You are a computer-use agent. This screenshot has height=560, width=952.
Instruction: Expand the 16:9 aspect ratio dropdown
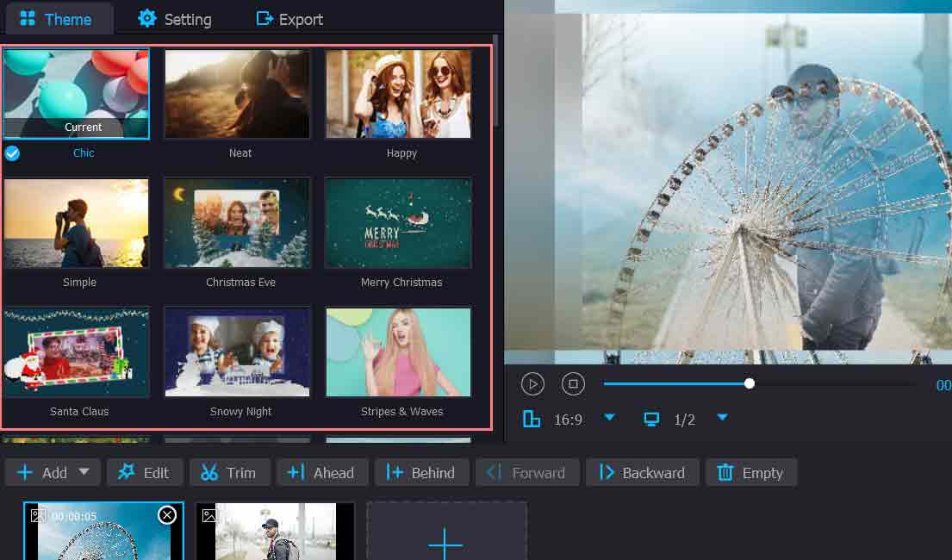pyautogui.click(x=610, y=418)
